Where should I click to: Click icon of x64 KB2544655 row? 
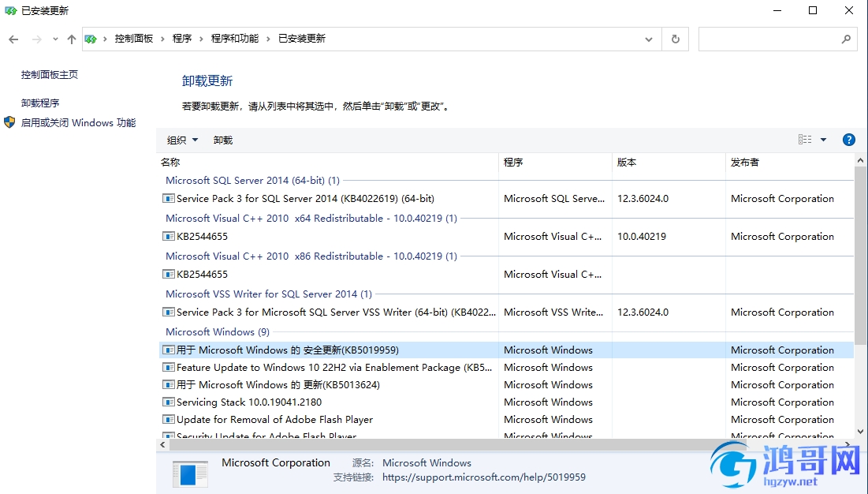coord(168,237)
